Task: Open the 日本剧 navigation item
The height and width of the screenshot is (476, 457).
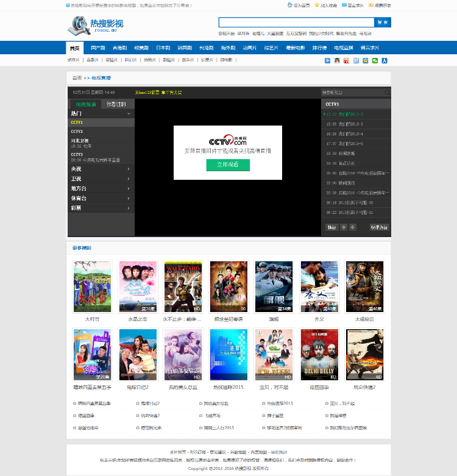Action: pyautogui.click(x=163, y=48)
